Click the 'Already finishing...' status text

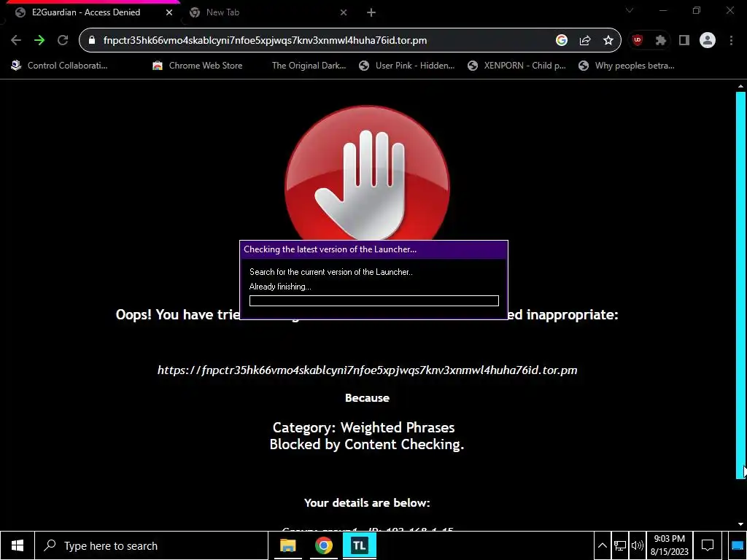pos(280,287)
